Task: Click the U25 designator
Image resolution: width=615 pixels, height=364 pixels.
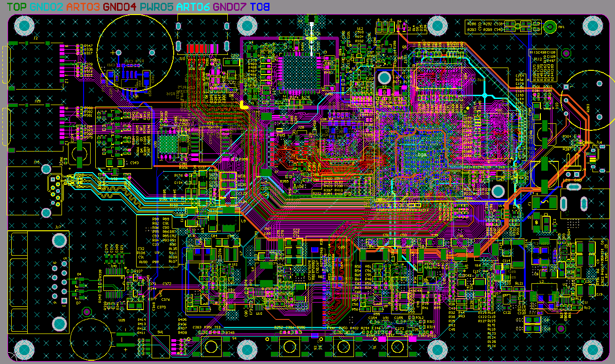Action: coord(122,320)
